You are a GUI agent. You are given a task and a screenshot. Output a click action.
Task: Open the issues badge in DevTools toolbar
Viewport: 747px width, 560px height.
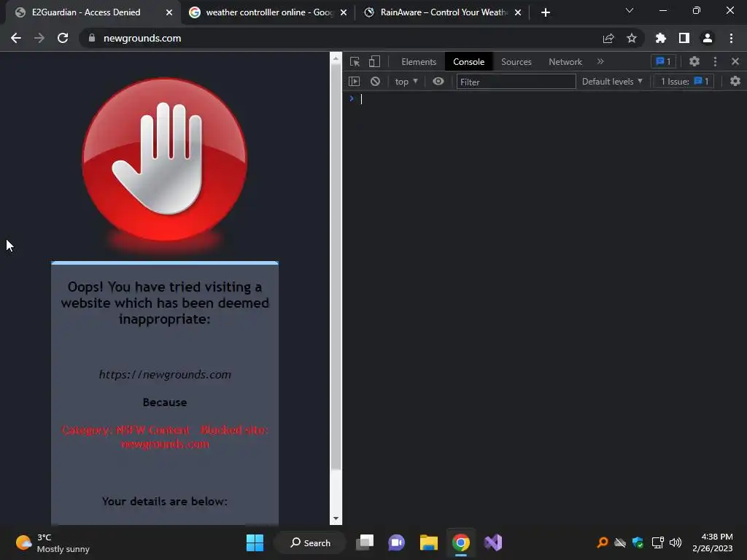pyautogui.click(x=663, y=61)
